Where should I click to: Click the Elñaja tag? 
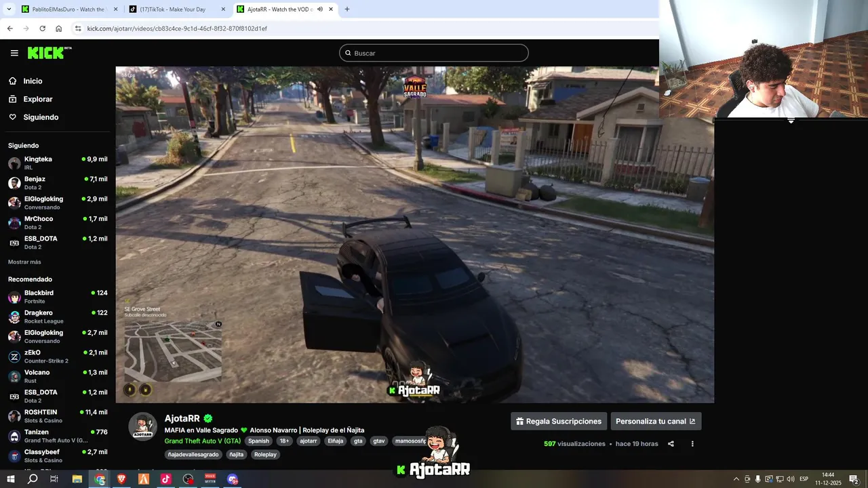(x=335, y=441)
